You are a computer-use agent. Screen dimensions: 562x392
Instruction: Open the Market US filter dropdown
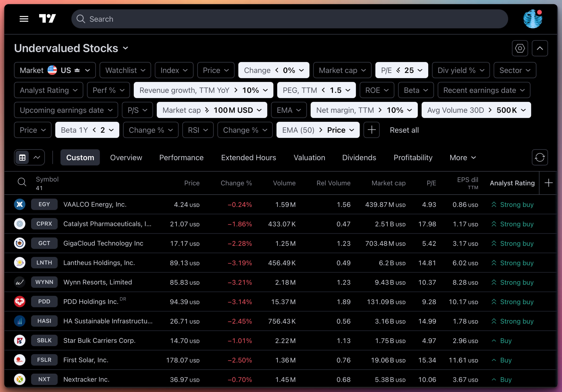coord(55,70)
